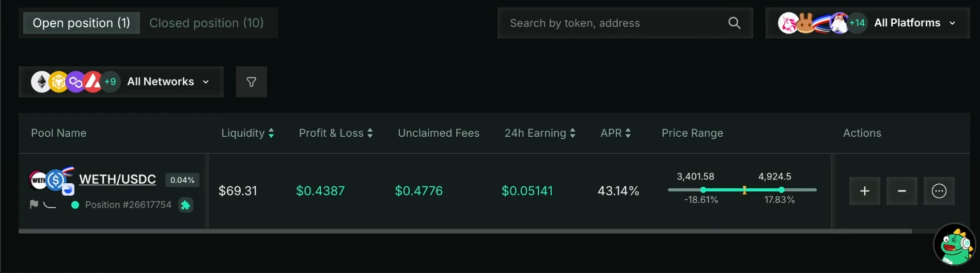This screenshot has width=980, height=273.
Task: Switch to the Closed position tab
Action: [x=206, y=23]
